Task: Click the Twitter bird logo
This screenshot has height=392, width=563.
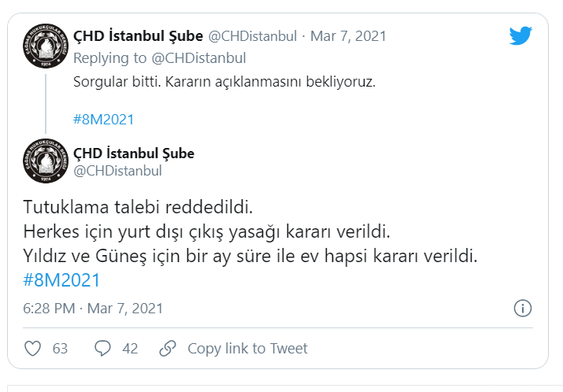Action: [520, 35]
